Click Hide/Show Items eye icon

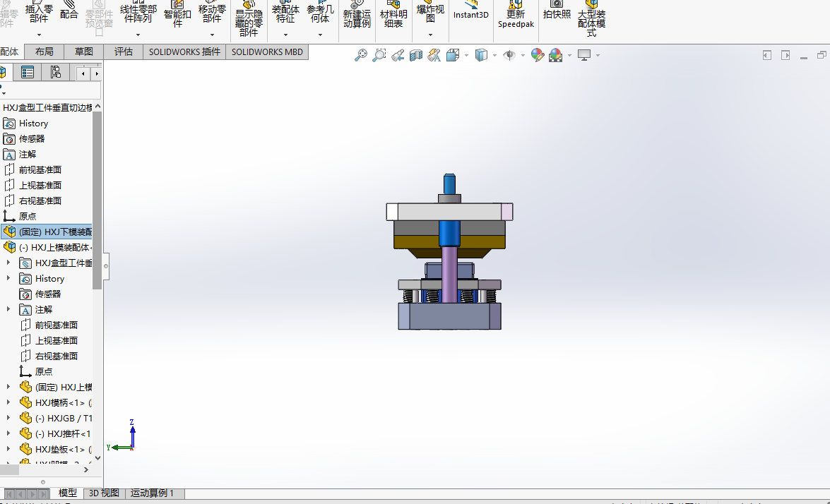(509, 55)
